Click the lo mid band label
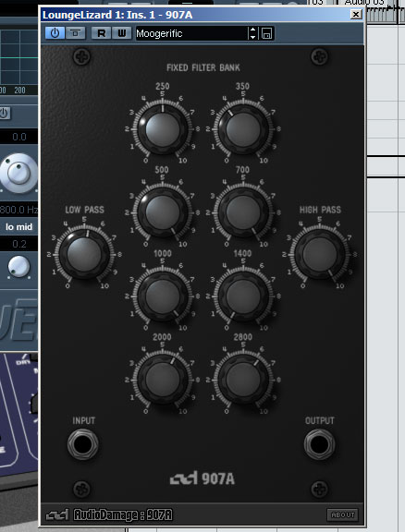The width and height of the screenshot is (405, 532). (x=18, y=226)
